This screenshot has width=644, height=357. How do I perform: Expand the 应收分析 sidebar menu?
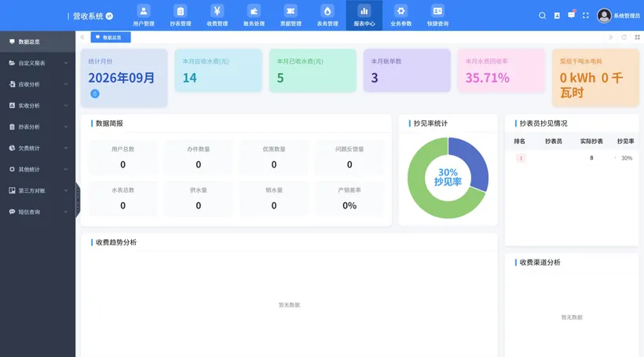coord(38,84)
